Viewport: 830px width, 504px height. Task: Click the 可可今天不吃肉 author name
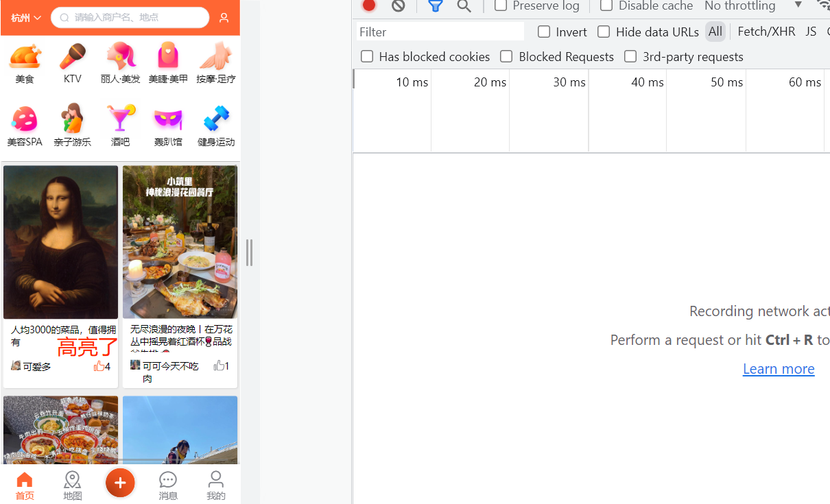(x=171, y=372)
